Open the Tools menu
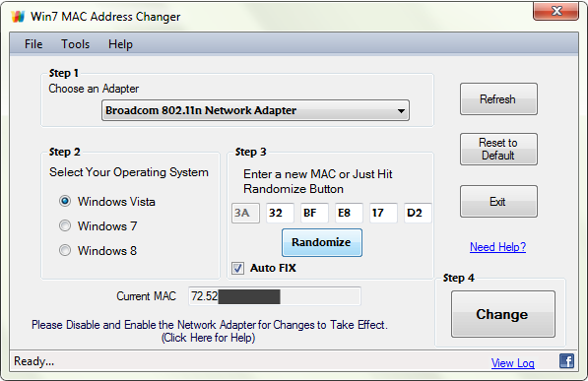 pyautogui.click(x=76, y=44)
